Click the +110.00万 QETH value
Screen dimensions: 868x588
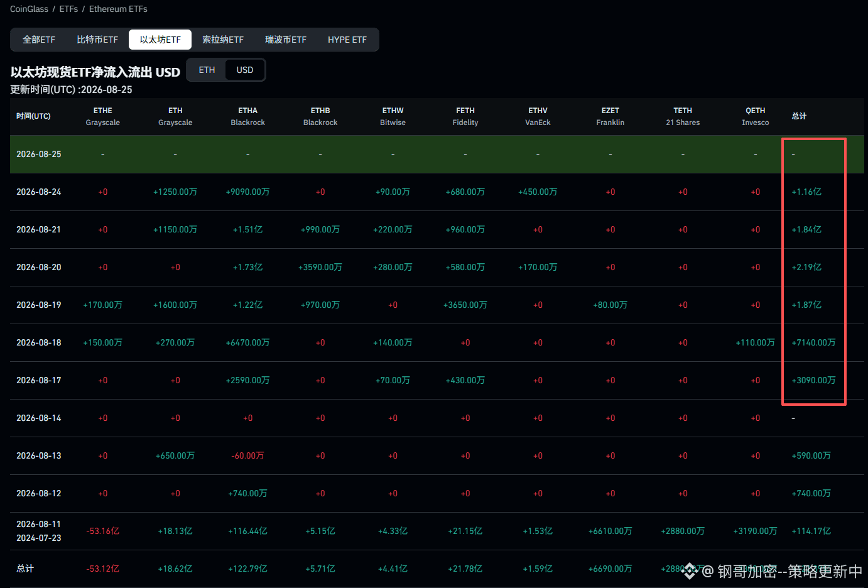pyautogui.click(x=756, y=342)
